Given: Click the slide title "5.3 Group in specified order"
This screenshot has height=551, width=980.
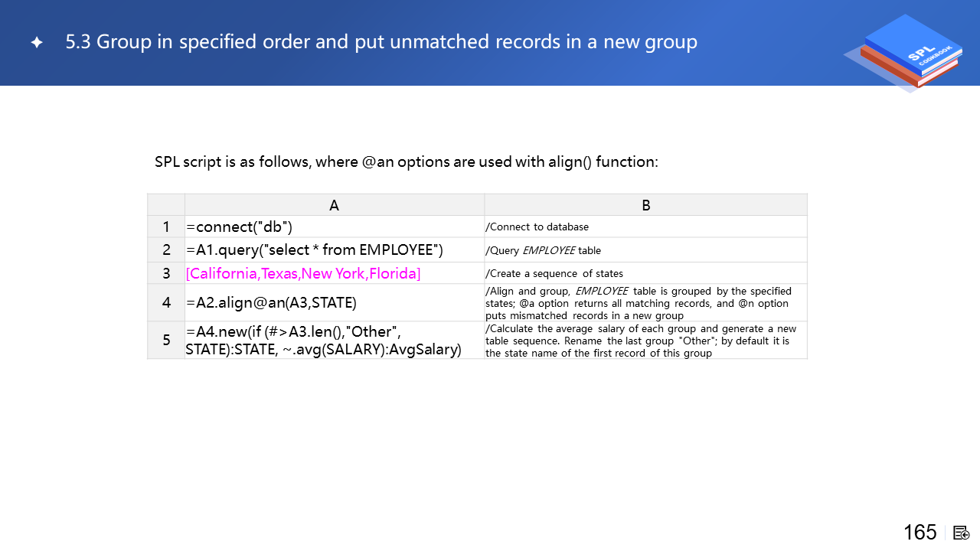Looking at the screenshot, I should coord(381,42).
